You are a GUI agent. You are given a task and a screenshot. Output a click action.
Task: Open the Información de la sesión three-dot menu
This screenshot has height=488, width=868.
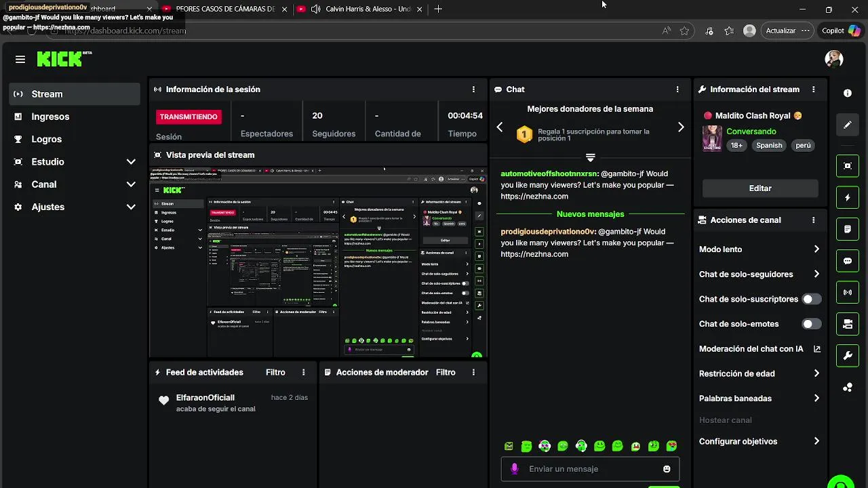pos(473,89)
